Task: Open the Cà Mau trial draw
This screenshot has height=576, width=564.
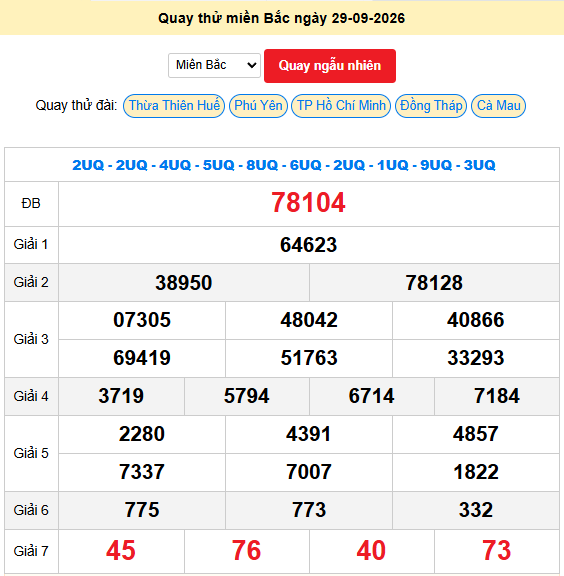Action: pyautogui.click(x=498, y=106)
